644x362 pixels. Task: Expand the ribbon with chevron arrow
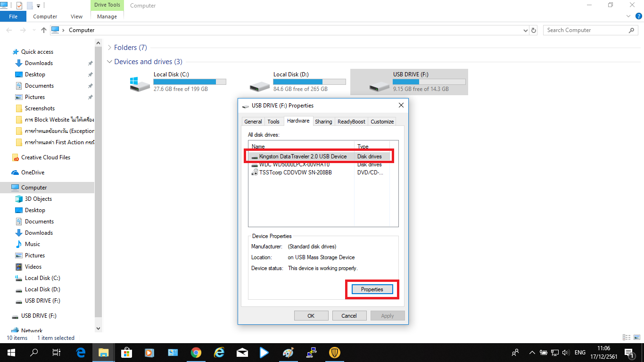pyautogui.click(x=628, y=16)
